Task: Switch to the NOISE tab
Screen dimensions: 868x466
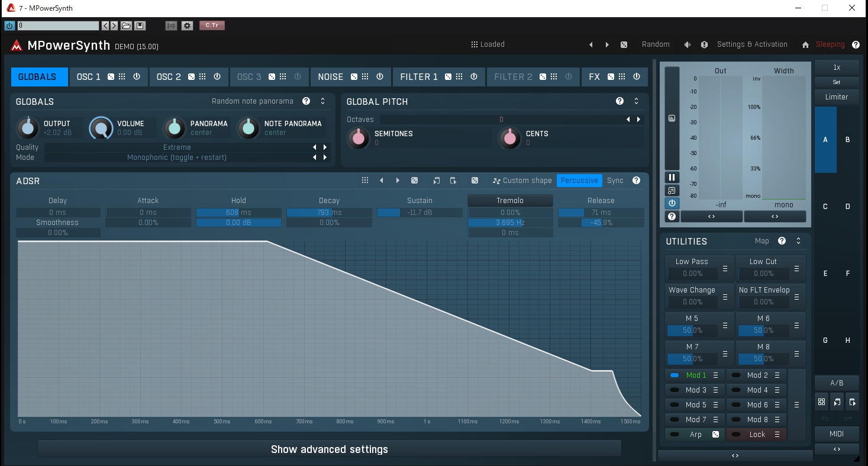Action: pyautogui.click(x=330, y=77)
